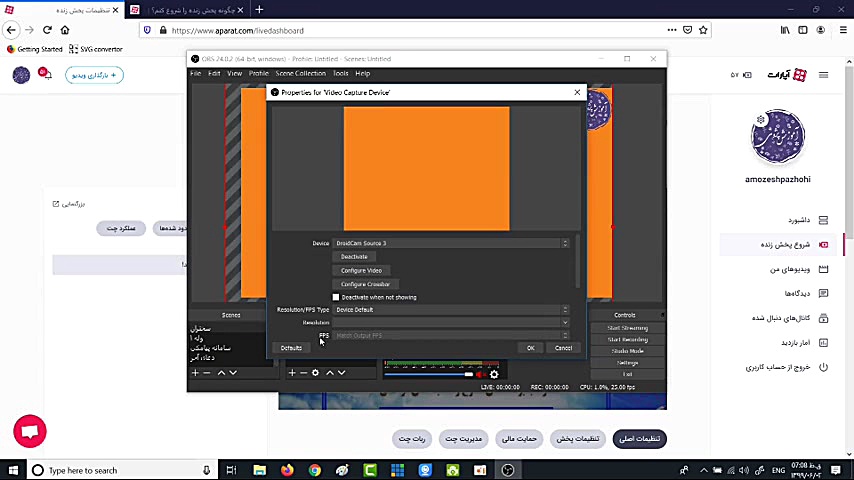Image resolution: width=854 pixels, height=480 pixels.
Task: Open OBS Help menu
Action: (x=363, y=74)
